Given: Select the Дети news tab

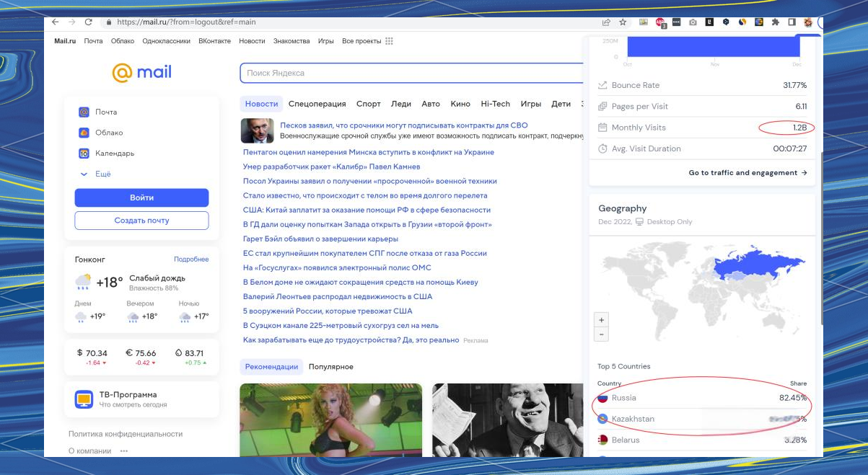Looking at the screenshot, I should (561, 104).
